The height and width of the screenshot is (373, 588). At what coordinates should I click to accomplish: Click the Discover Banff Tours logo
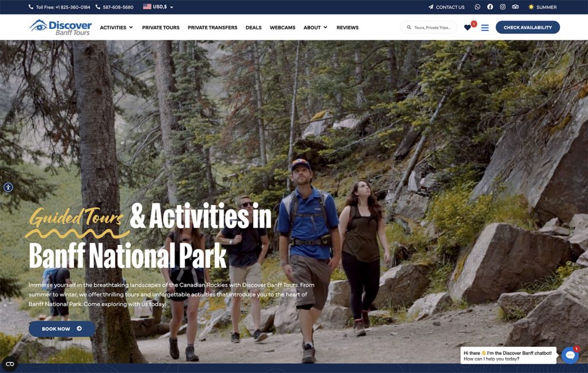[60, 28]
